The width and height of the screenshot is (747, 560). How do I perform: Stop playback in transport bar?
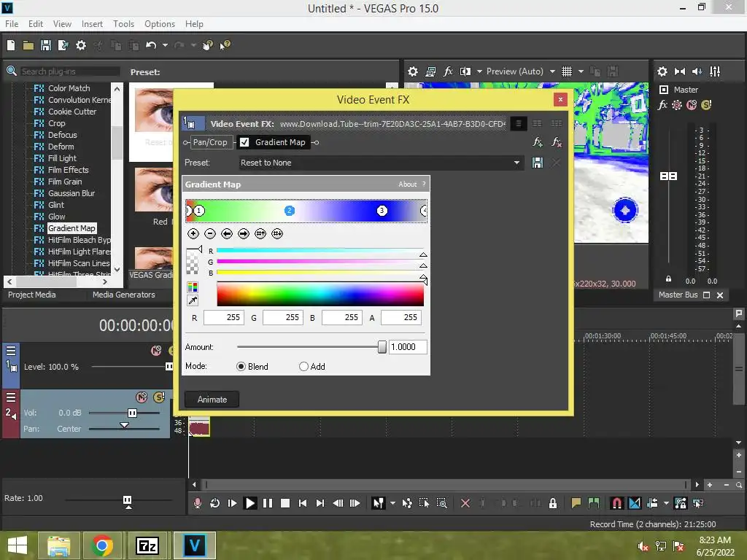pyautogui.click(x=285, y=503)
